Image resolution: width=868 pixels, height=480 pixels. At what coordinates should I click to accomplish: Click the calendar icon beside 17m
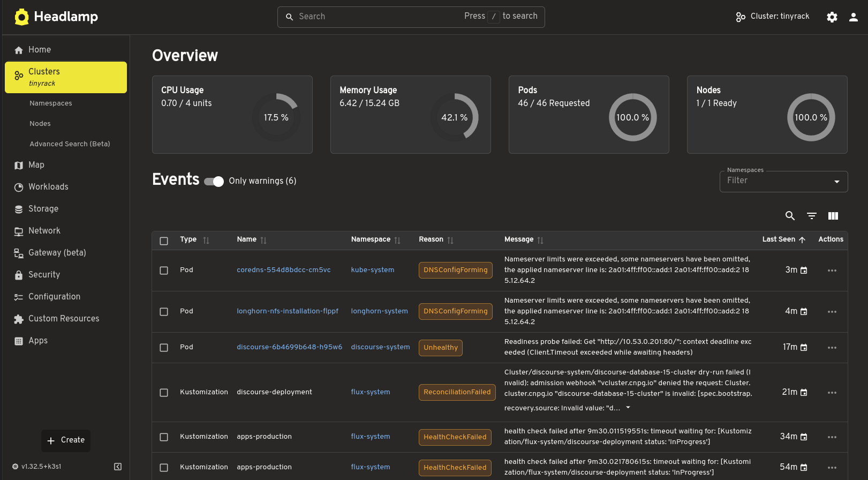pyautogui.click(x=804, y=348)
